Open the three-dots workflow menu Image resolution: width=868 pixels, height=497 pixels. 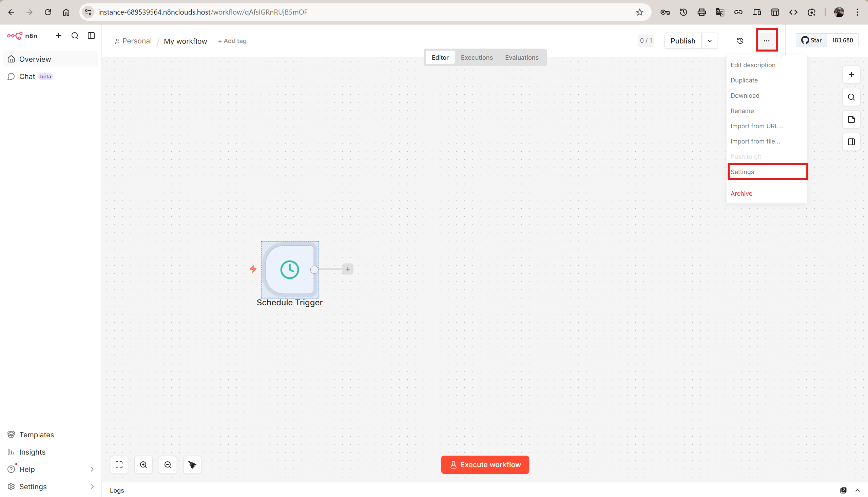pyautogui.click(x=767, y=41)
